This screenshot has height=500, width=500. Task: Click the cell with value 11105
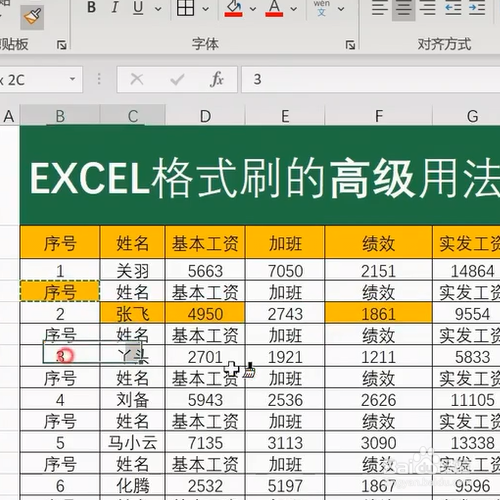pyautogui.click(x=467, y=399)
